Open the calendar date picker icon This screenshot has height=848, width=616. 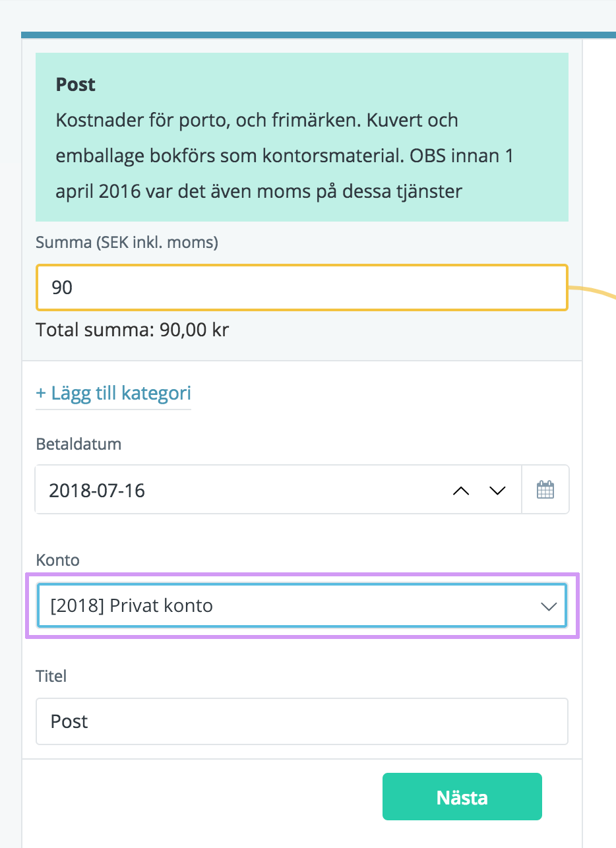[x=545, y=490]
